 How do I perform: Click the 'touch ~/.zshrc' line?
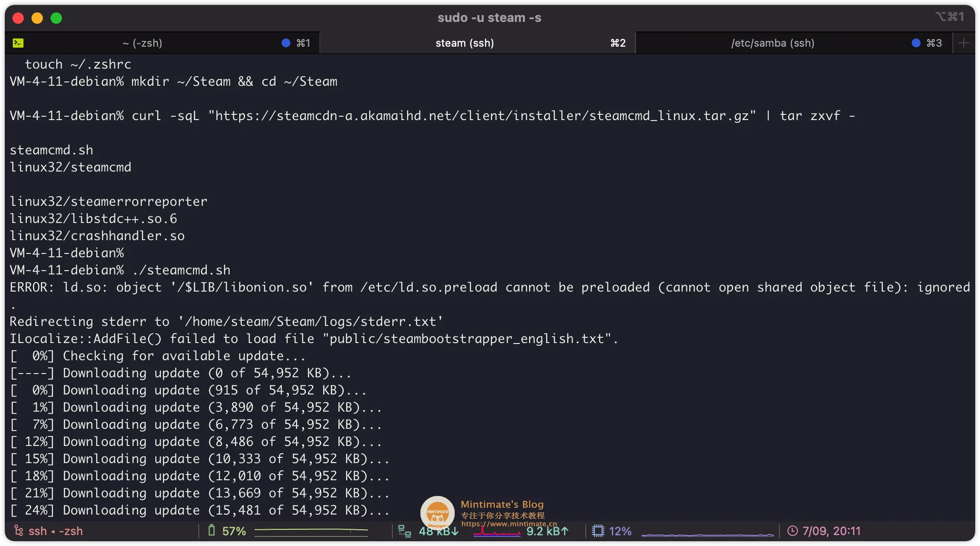78,64
